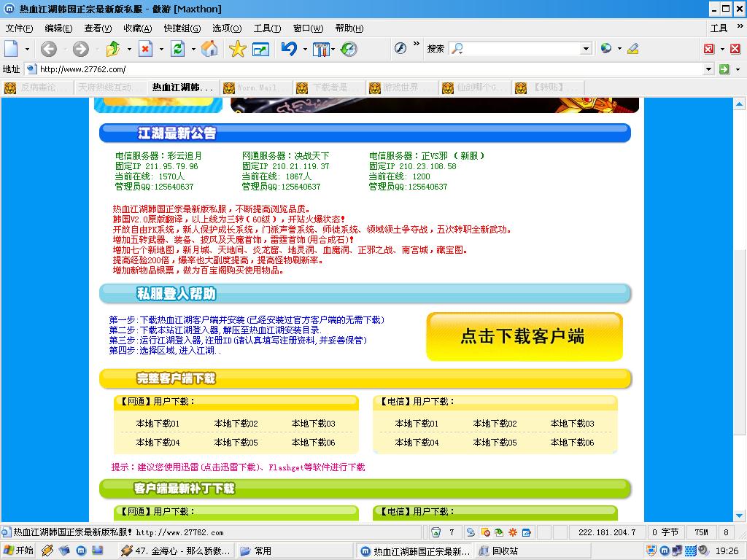Click the popup blocker icon in status bar
Viewport: 747px width, 560px height.
coord(485,532)
